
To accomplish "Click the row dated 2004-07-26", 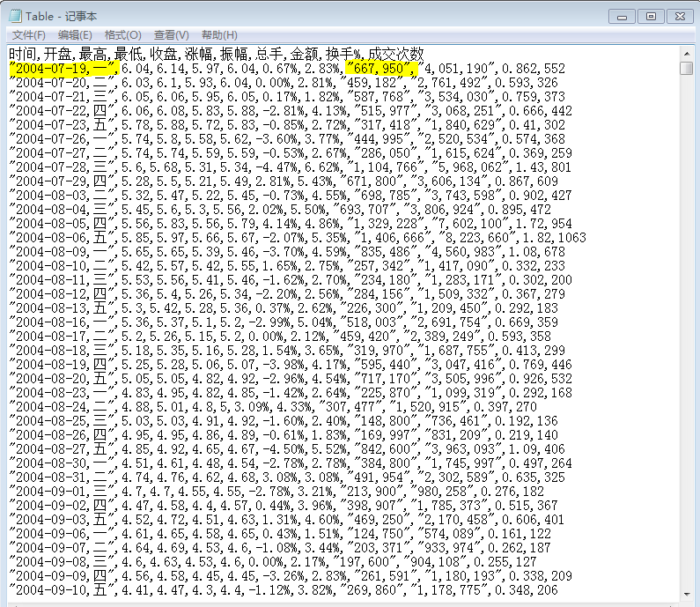I will tap(287, 139).
